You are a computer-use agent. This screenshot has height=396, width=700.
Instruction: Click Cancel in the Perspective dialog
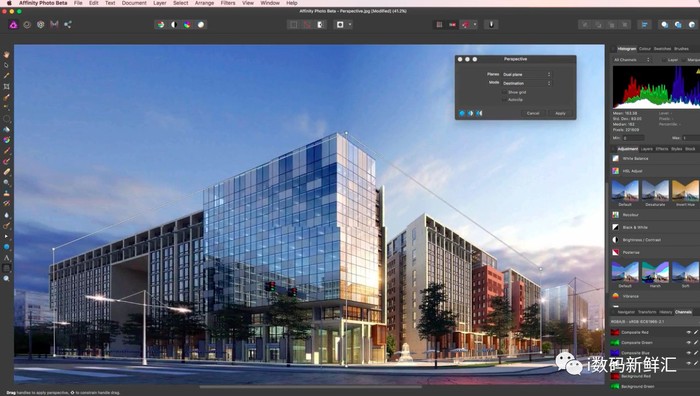tap(533, 113)
